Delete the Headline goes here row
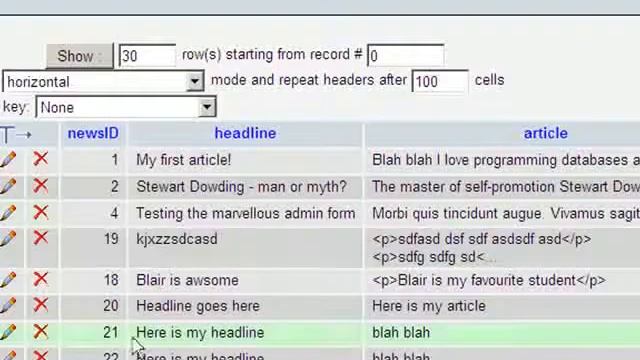Viewport: 640px width, 360px height. [x=41, y=305]
